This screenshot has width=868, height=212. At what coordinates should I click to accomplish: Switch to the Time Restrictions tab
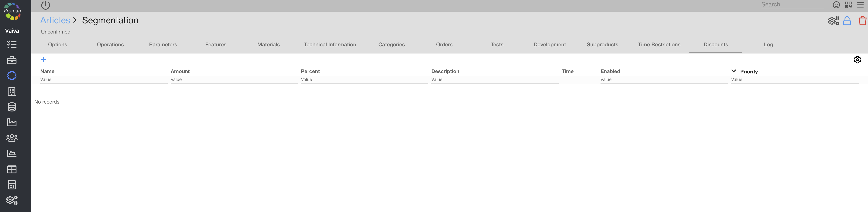tap(659, 44)
